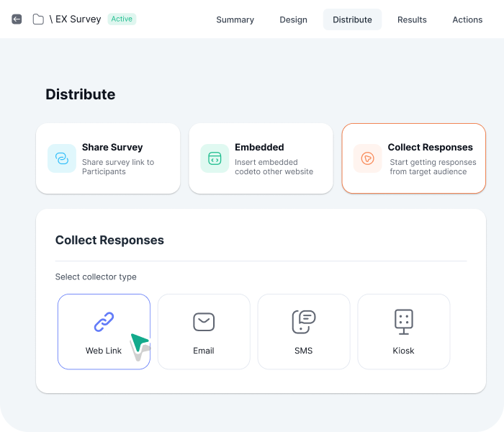Click the back arrow icon
The height and width of the screenshot is (432, 504).
[x=17, y=19]
